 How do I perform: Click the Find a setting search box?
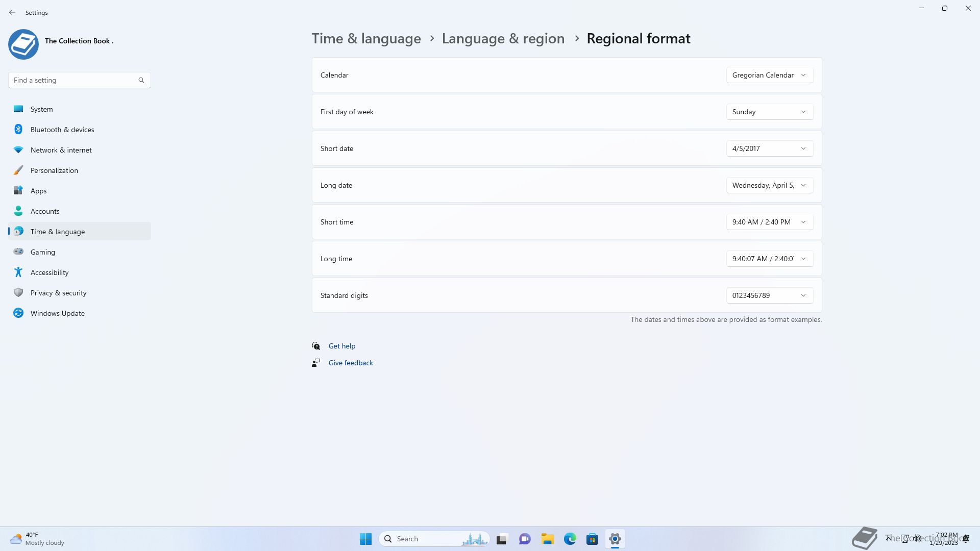pyautogui.click(x=74, y=80)
